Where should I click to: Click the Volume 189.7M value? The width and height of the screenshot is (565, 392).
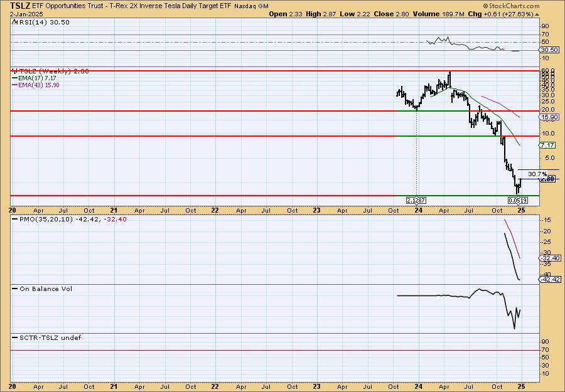(x=439, y=14)
